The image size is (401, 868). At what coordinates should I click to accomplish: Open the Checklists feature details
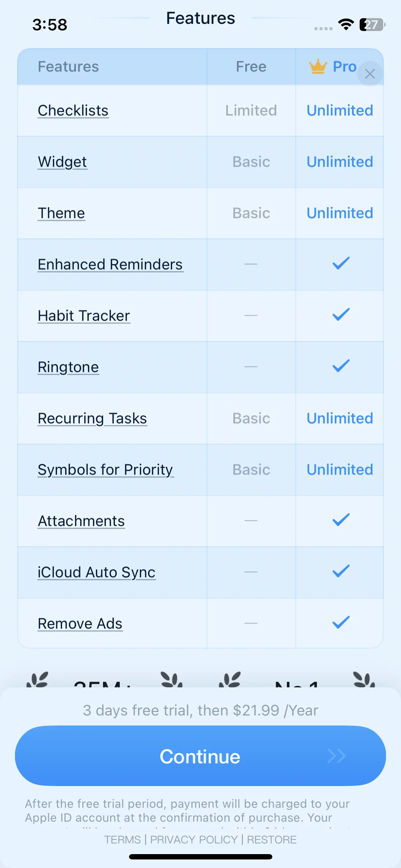coord(73,110)
